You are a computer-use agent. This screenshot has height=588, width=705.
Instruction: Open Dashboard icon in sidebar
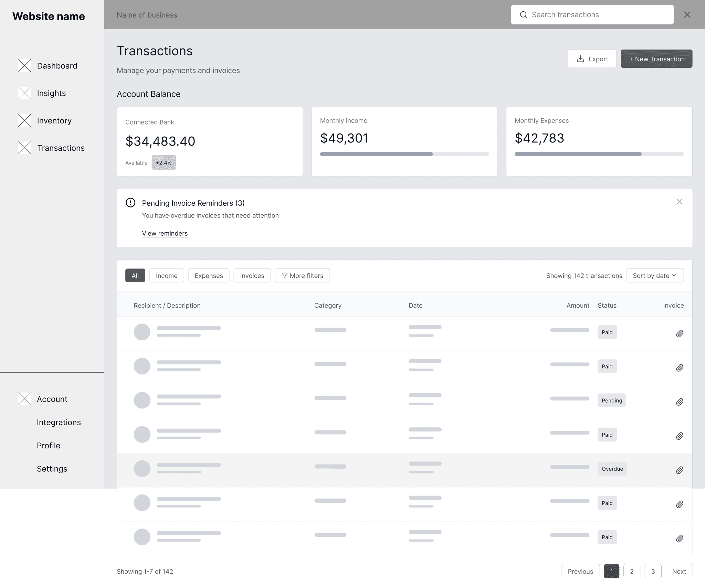click(x=24, y=66)
